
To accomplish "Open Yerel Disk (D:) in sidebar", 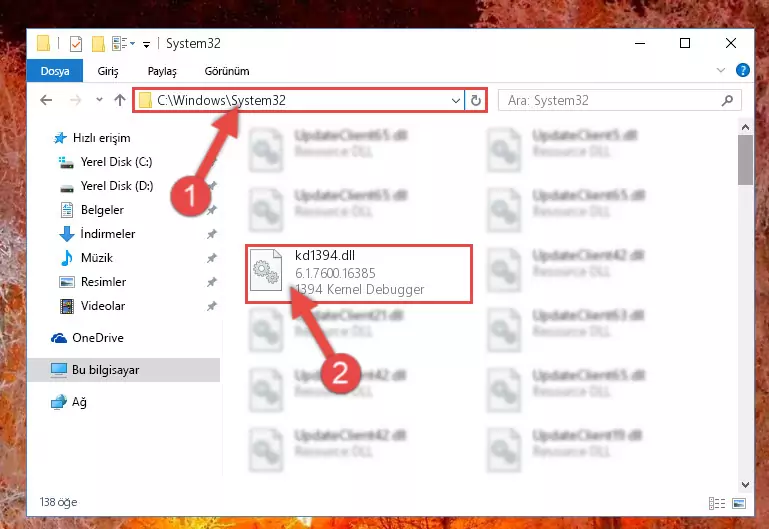I will tap(106, 186).
